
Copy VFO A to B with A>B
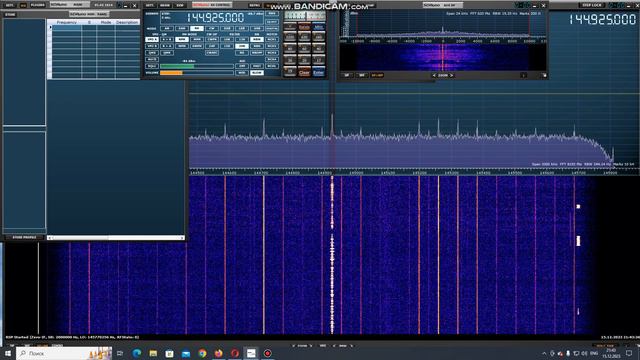(167, 40)
